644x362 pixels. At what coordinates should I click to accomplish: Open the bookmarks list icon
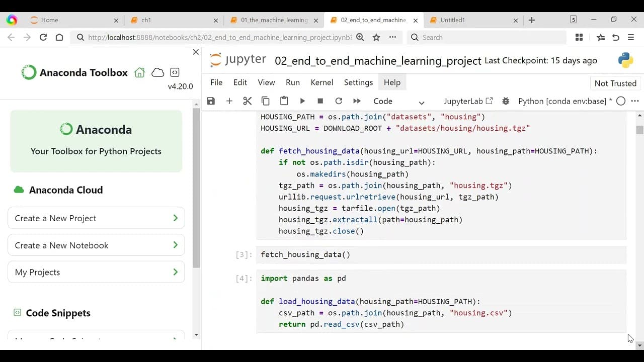(x=601, y=37)
